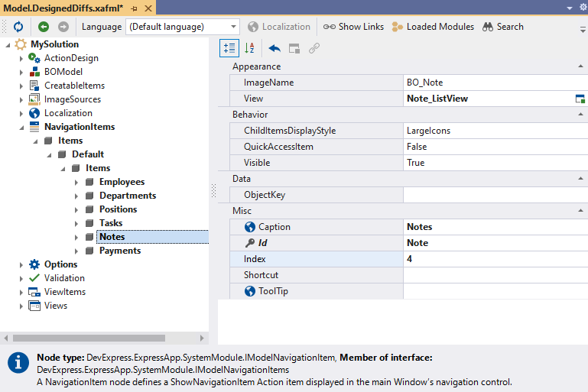588x392 pixels.
Task: Select the ViewItems icon
Action: tap(34, 292)
